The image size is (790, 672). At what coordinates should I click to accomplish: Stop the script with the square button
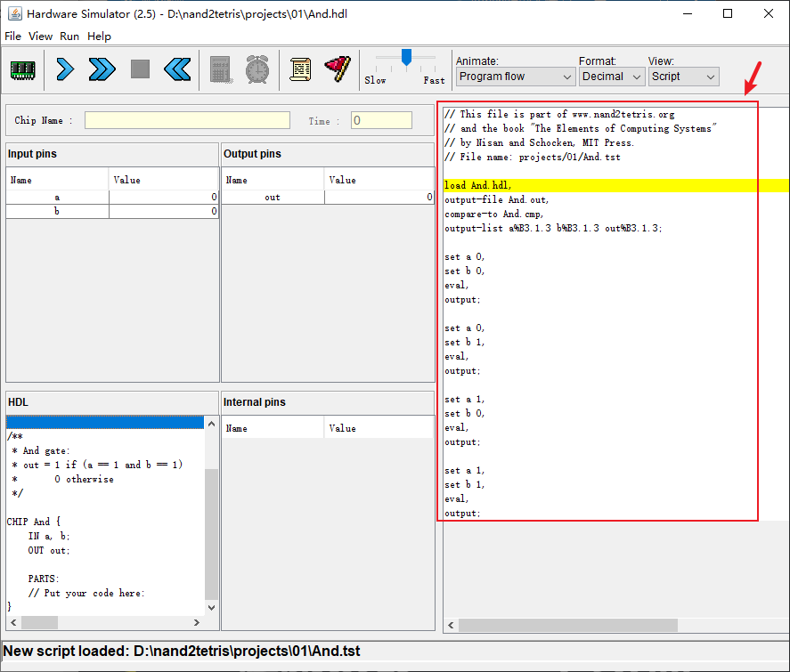(140, 69)
